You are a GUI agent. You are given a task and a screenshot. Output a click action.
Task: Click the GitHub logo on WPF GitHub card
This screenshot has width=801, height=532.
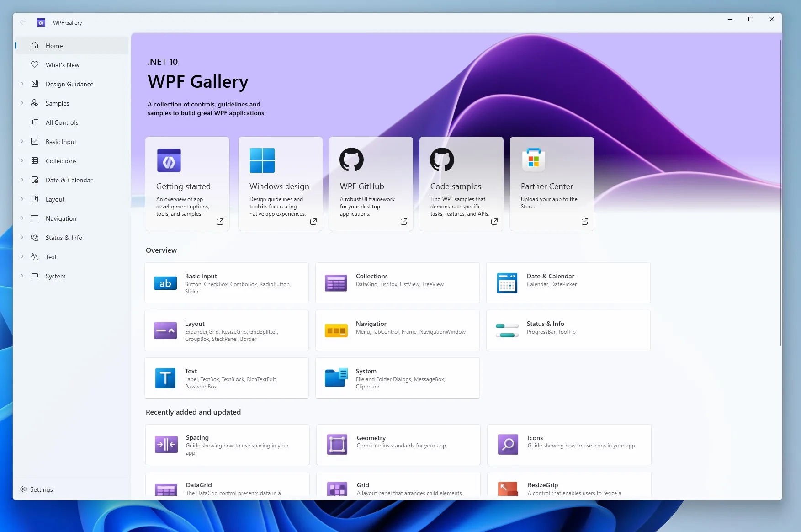(x=351, y=160)
